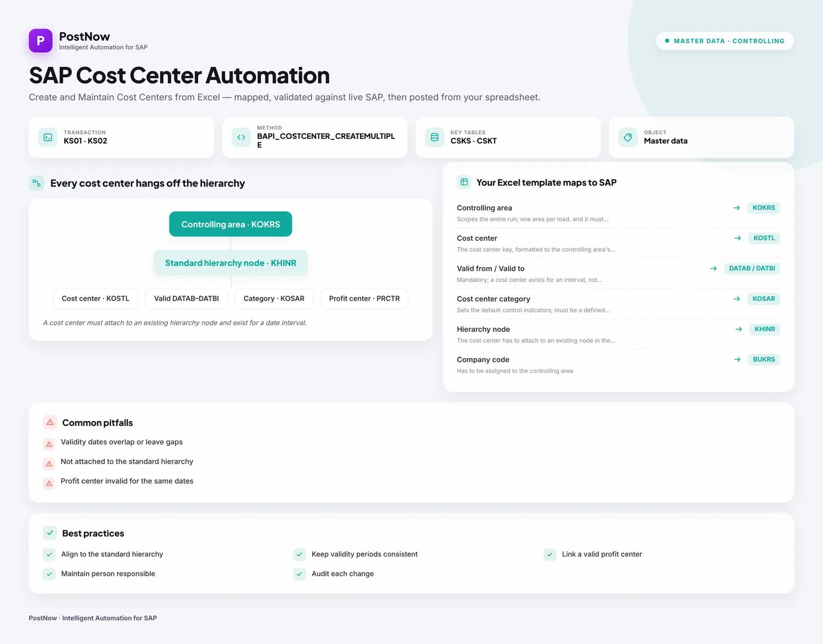Click check icon for 'Align to the standard hierarchy'
The width and height of the screenshot is (823, 644).
coord(49,555)
